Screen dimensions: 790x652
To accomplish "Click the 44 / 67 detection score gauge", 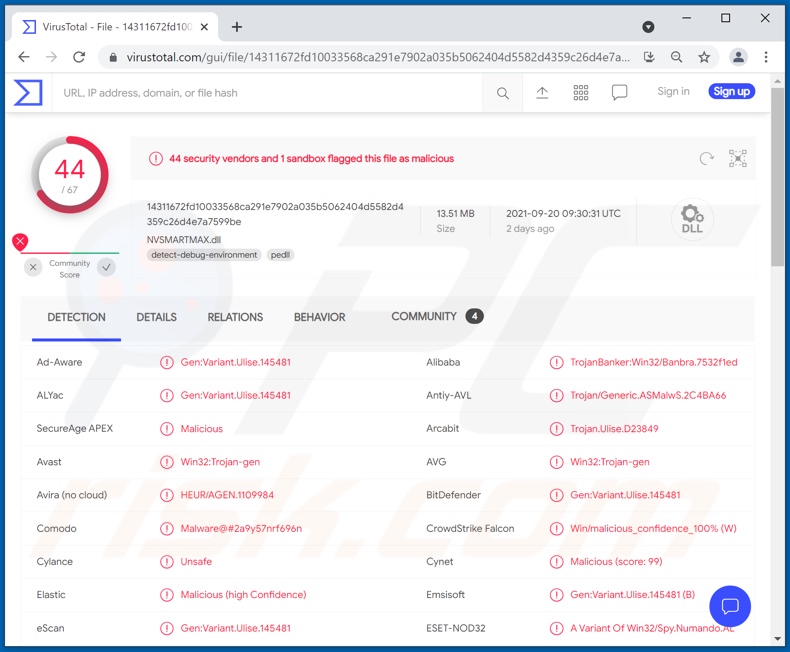I will coord(70,175).
